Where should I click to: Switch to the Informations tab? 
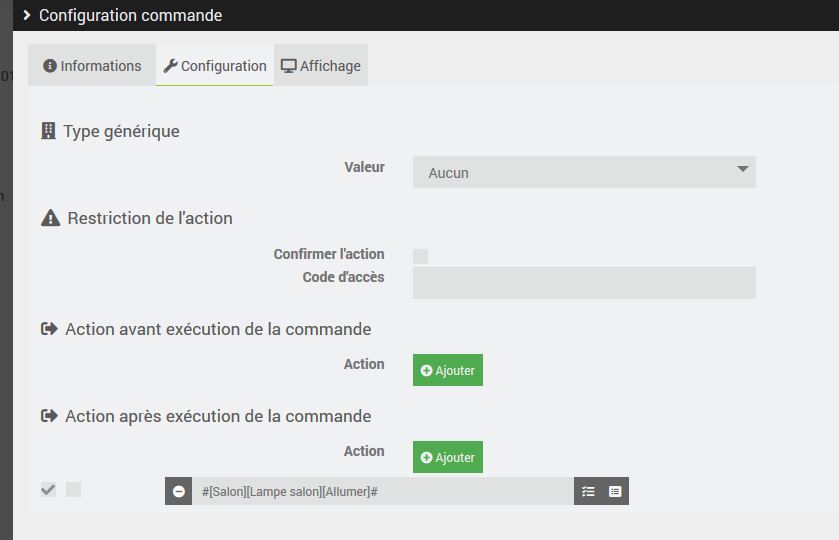(x=92, y=66)
